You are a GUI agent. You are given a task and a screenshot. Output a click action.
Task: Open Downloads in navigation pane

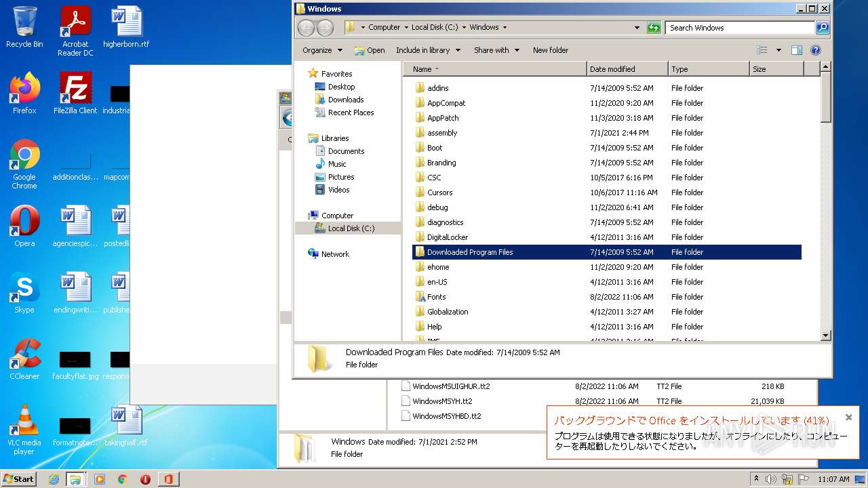pyautogui.click(x=346, y=100)
